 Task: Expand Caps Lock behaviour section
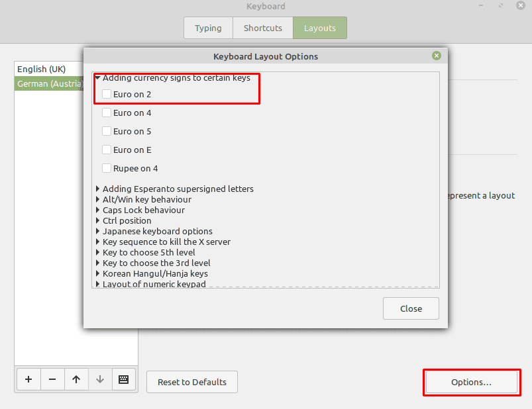tap(97, 210)
